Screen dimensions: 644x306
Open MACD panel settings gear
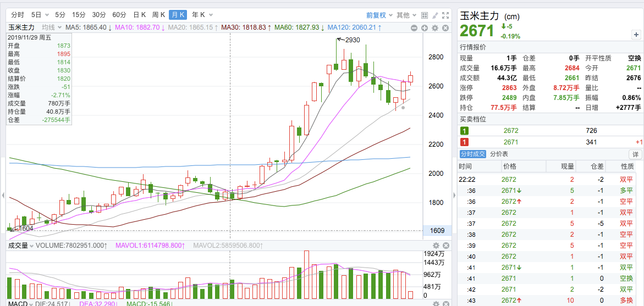coord(436,304)
